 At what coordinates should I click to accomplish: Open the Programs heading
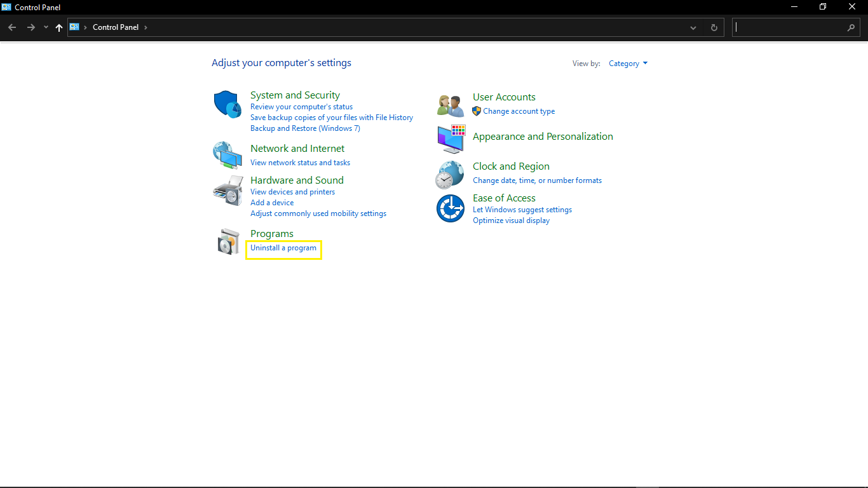pos(272,234)
